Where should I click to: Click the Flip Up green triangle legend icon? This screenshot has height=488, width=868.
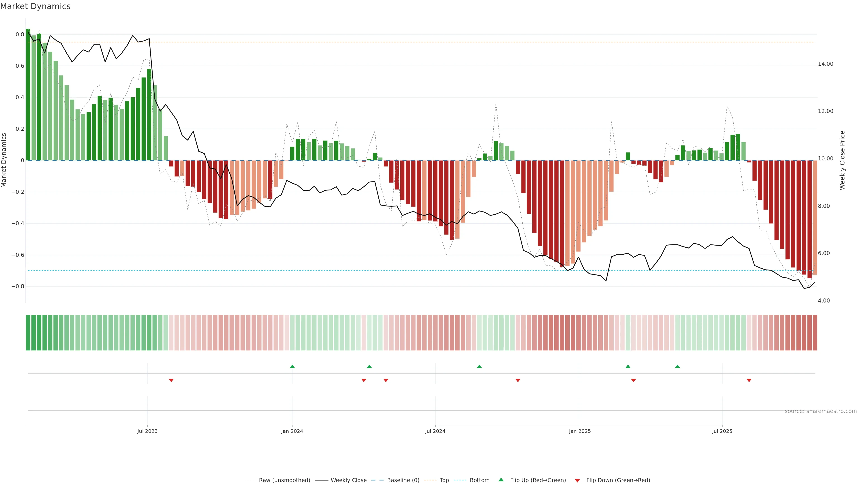pos(501,480)
